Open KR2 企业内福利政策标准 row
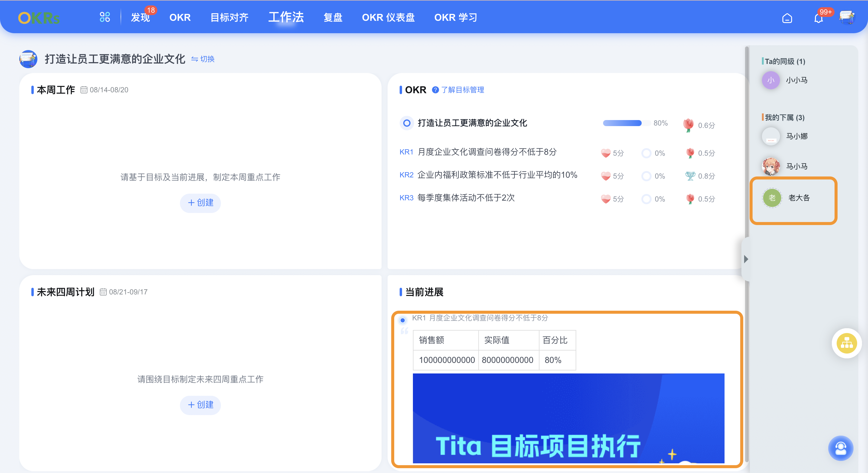The image size is (868, 473). pos(497,175)
